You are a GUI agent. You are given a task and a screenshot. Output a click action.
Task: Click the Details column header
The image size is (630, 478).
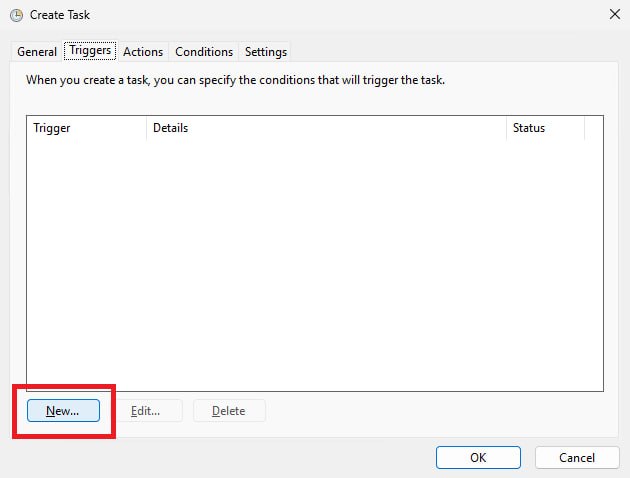point(326,128)
